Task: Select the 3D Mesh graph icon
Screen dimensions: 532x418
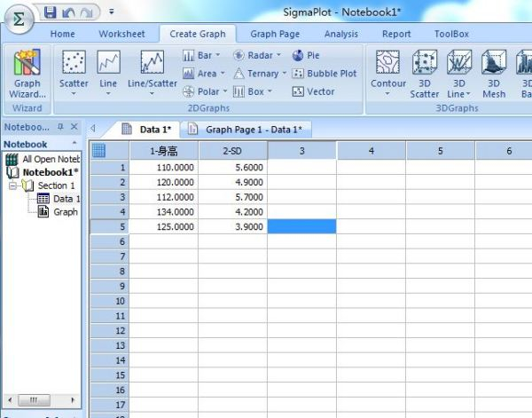Action: 494,71
